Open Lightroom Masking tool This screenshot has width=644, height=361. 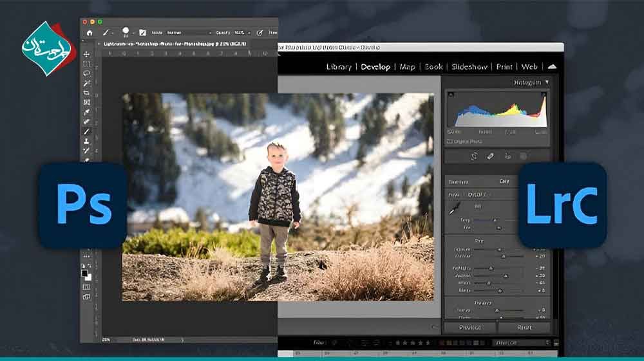pos(524,156)
